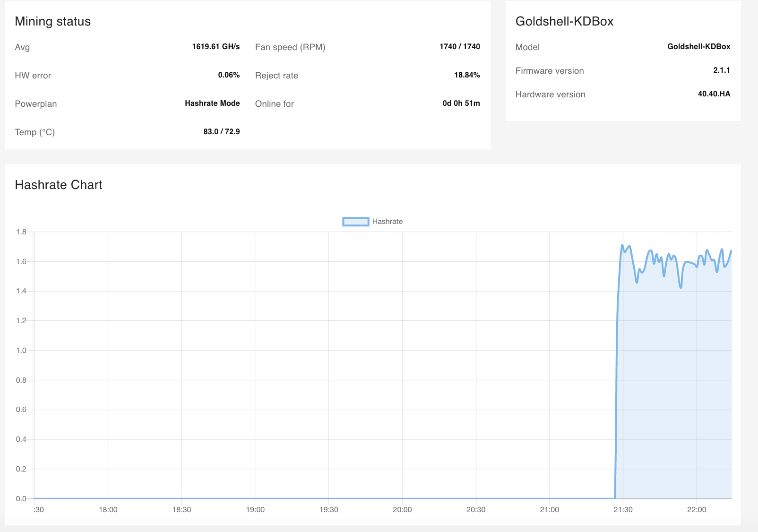Image resolution: width=758 pixels, height=532 pixels.
Task: Click the 19:30 time axis label
Action: coord(329,510)
